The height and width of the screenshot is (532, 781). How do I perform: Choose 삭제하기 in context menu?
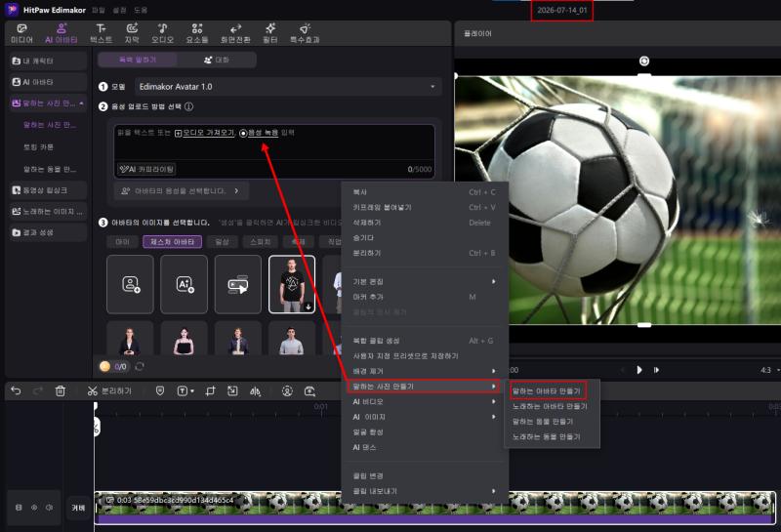(x=425, y=223)
